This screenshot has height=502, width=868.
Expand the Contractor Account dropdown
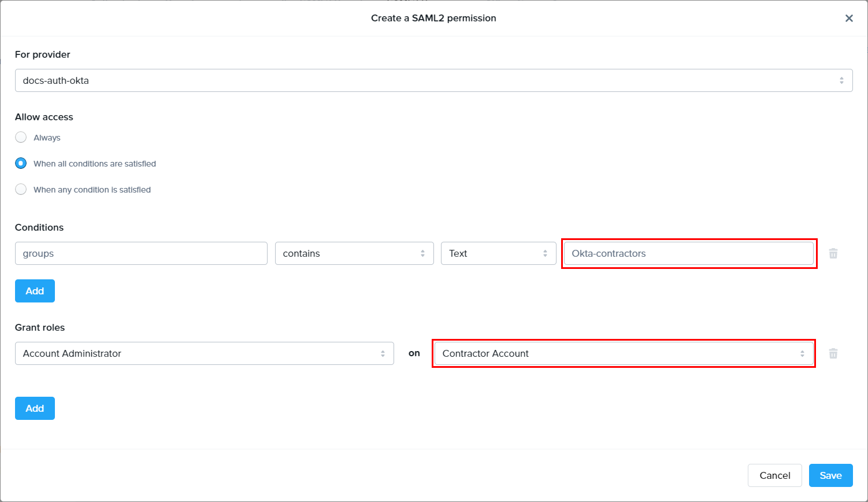[x=624, y=353]
